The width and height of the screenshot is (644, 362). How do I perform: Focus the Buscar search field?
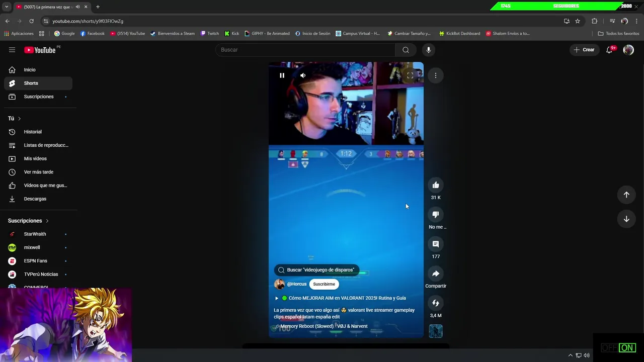pos(305,50)
